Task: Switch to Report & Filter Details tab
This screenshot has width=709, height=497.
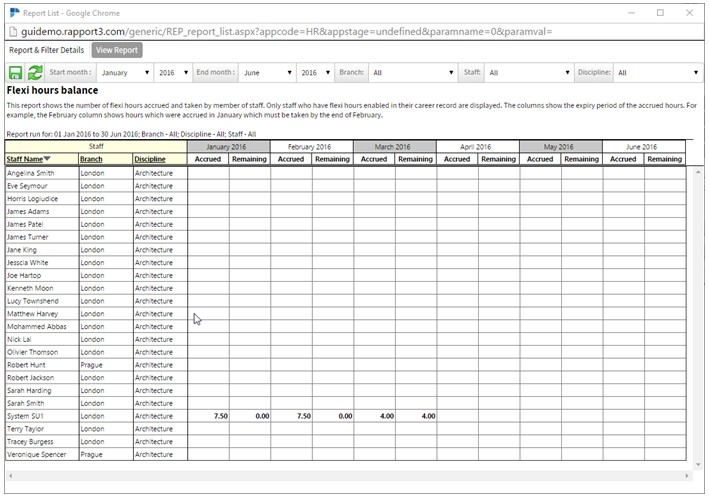Action: [x=47, y=50]
